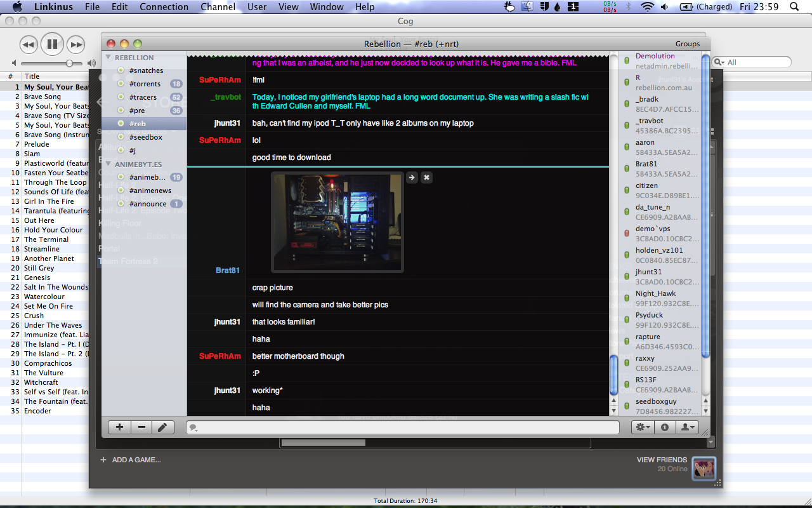Click the Groups button in title bar
Viewport: 812px width, 508px height.
[x=688, y=44]
